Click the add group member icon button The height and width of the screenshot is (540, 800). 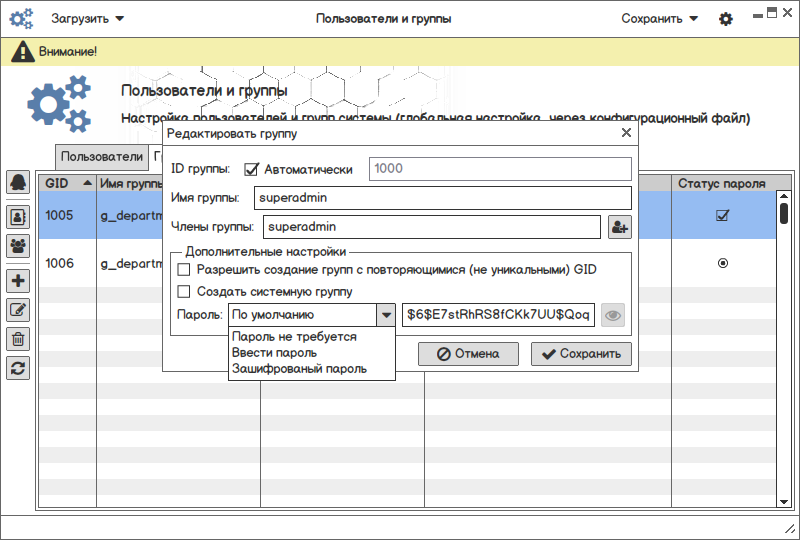pyautogui.click(x=619, y=228)
